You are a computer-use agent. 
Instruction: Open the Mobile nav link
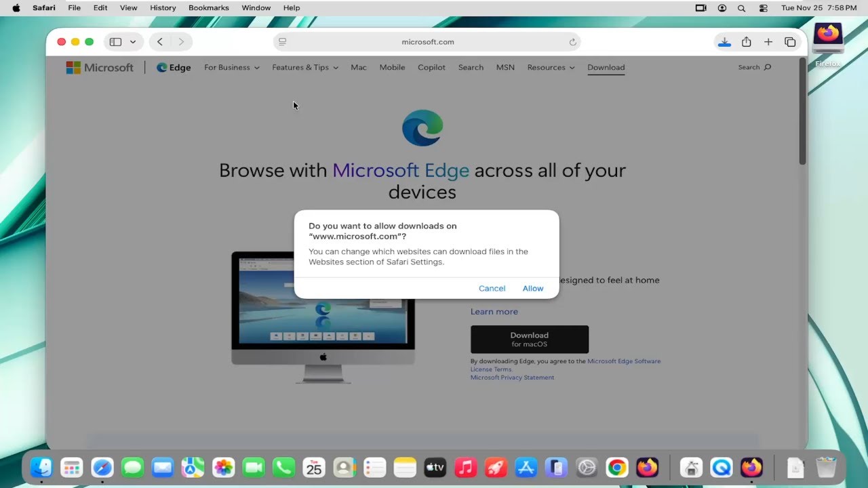pos(392,67)
